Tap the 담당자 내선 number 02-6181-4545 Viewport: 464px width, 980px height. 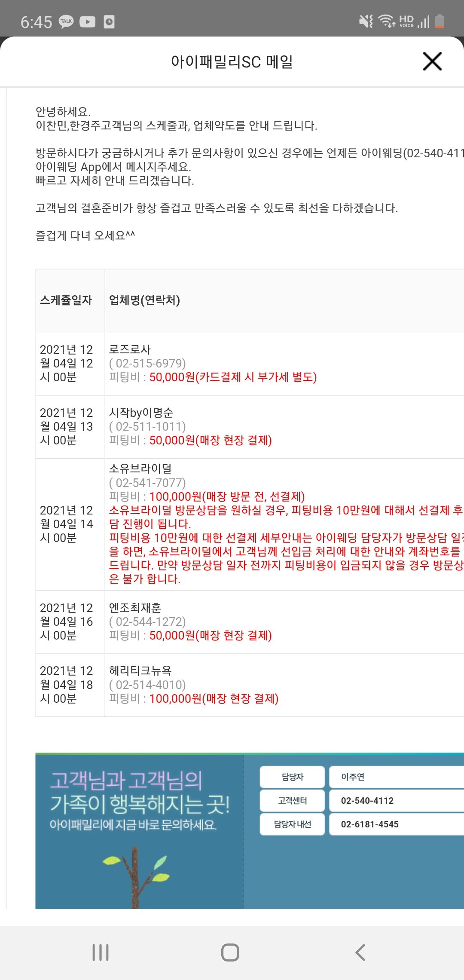pos(370,824)
